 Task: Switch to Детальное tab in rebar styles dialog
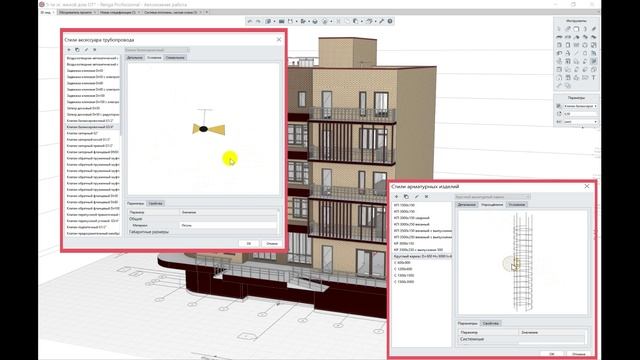[x=467, y=204]
